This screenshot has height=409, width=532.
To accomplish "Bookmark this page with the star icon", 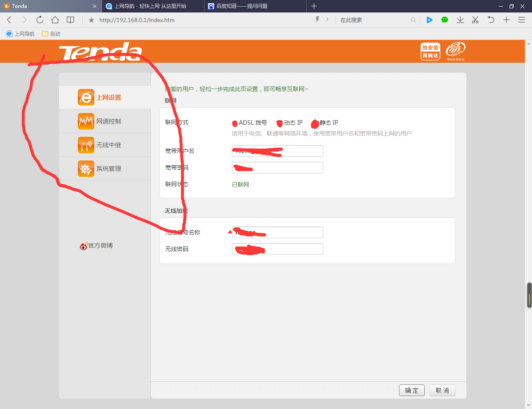I will [91, 20].
